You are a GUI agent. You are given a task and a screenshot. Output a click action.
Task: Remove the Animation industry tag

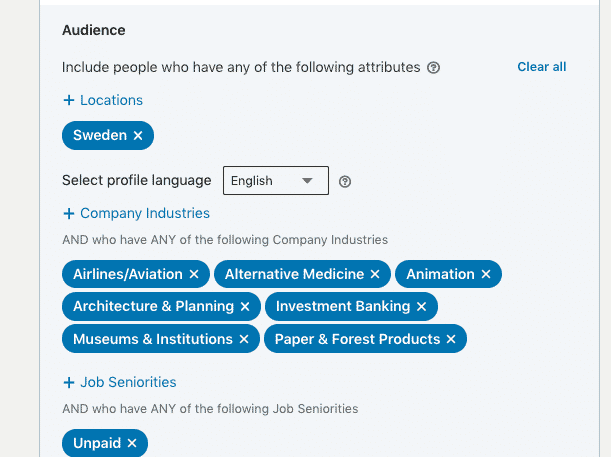486,274
